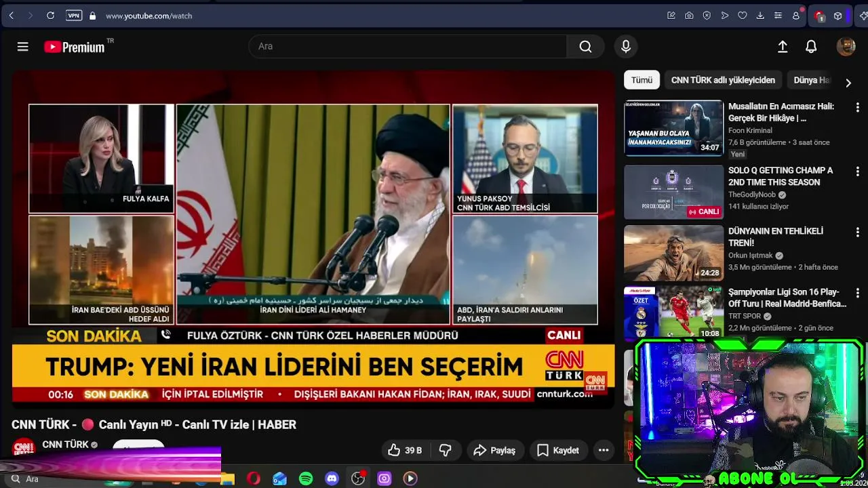This screenshot has height=488, width=868.
Task: Open the easy setup sliders icon
Action: point(778,16)
